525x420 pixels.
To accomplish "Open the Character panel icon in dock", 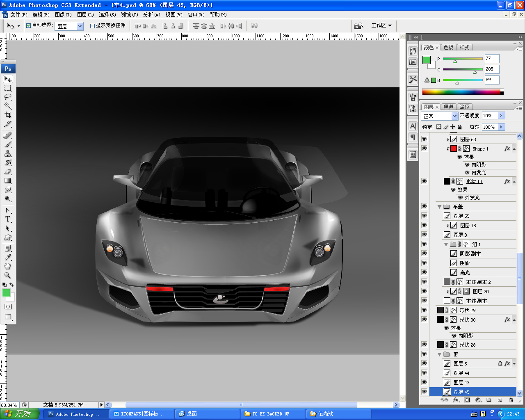I will click(413, 126).
